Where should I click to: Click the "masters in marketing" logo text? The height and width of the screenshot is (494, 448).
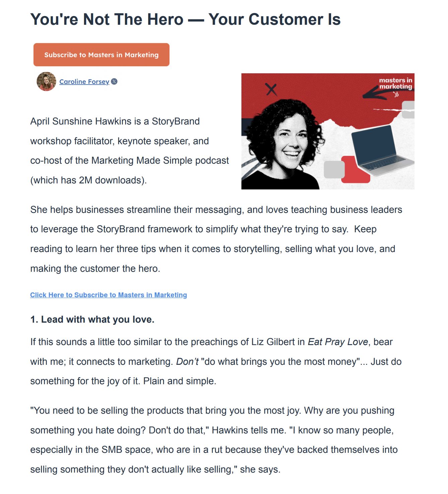tap(395, 83)
